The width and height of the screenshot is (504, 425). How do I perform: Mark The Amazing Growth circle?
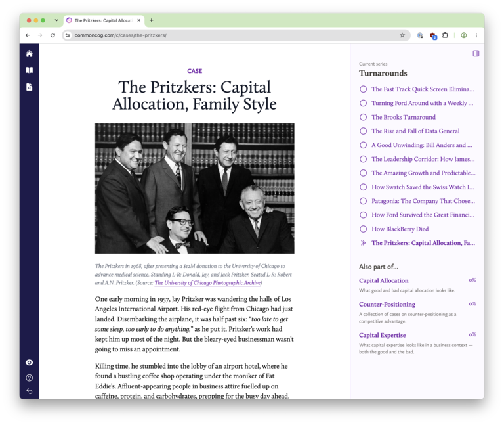(363, 173)
